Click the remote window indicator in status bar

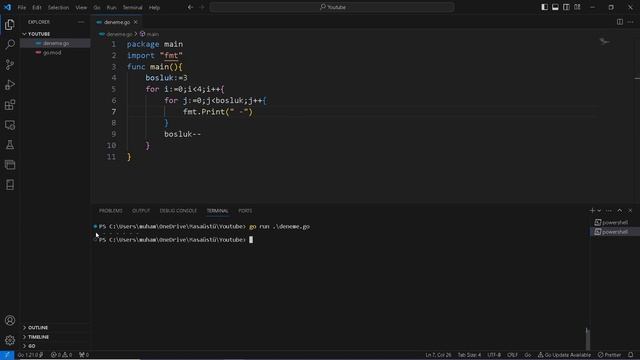pos(7,355)
